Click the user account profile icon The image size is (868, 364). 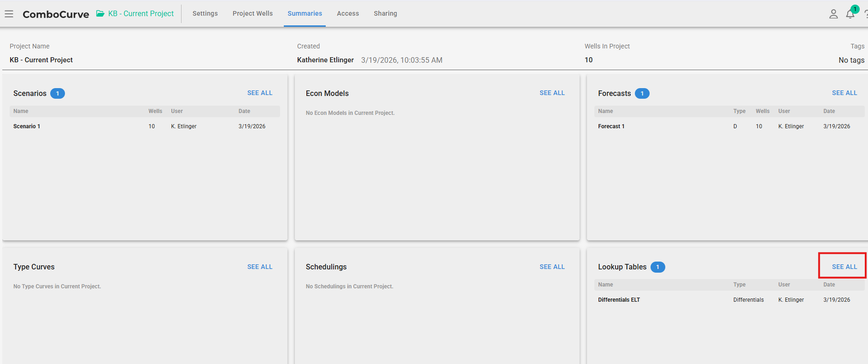833,14
